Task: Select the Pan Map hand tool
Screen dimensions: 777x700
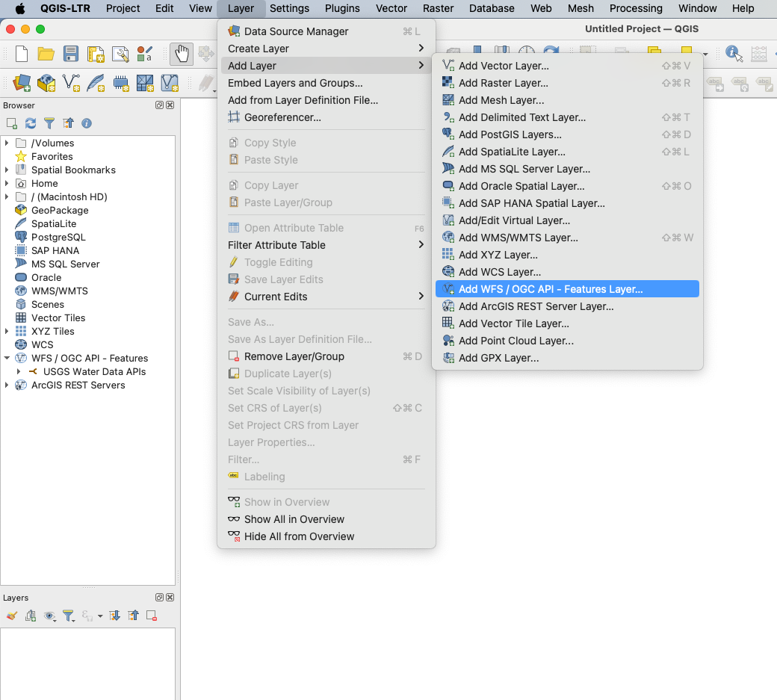Action: (182, 54)
